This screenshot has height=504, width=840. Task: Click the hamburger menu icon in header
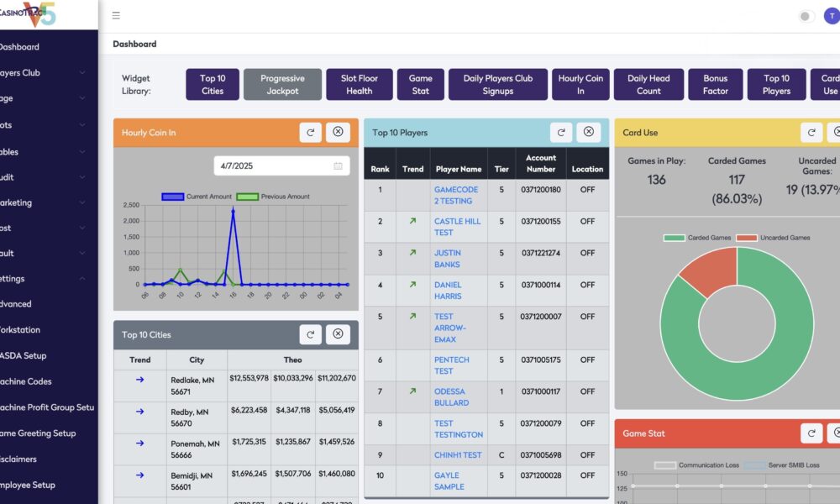pos(116,15)
